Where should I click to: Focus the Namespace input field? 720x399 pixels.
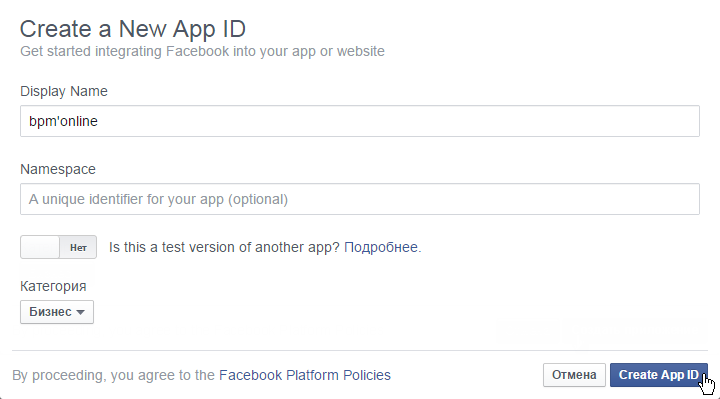coord(360,199)
